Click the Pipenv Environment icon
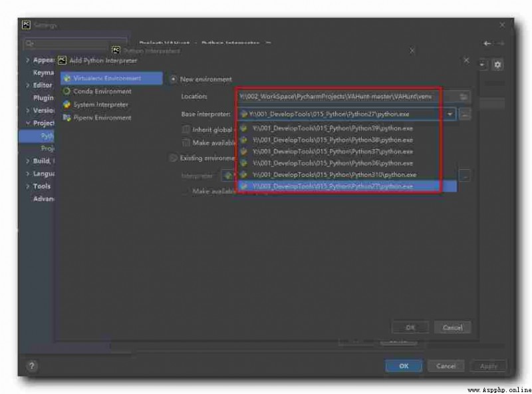 tap(66, 118)
